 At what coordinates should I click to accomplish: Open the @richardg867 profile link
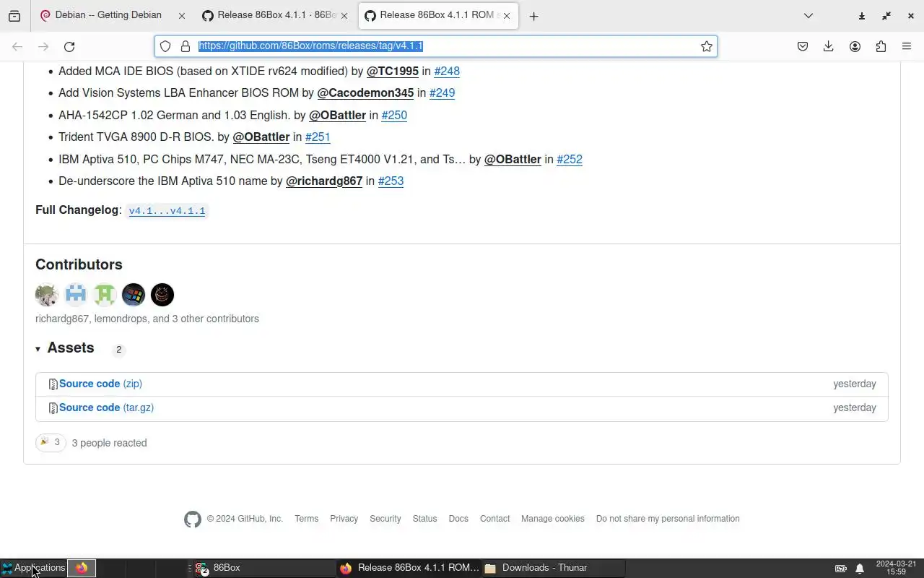click(x=324, y=181)
